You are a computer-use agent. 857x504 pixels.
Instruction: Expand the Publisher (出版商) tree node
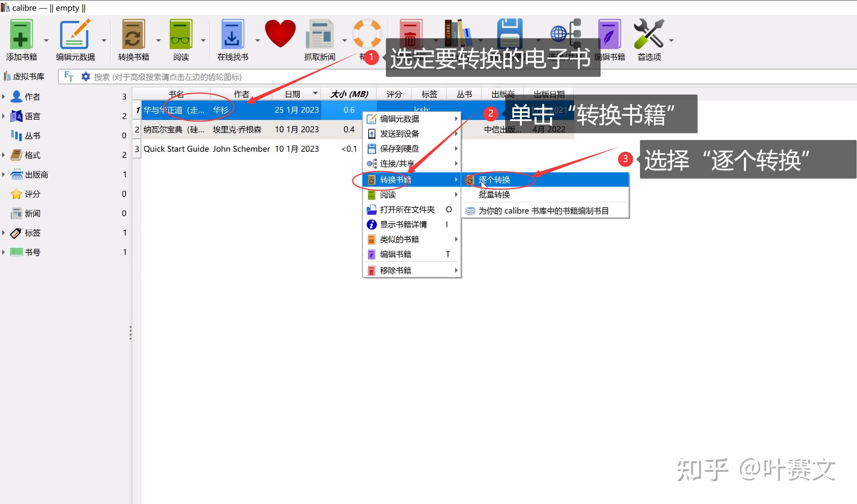[x=4, y=174]
